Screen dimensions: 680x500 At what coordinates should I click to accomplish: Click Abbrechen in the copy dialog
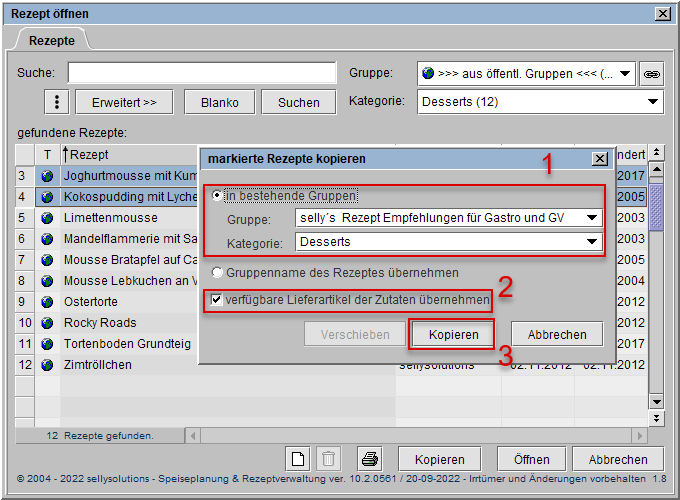pyautogui.click(x=557, y=334)
